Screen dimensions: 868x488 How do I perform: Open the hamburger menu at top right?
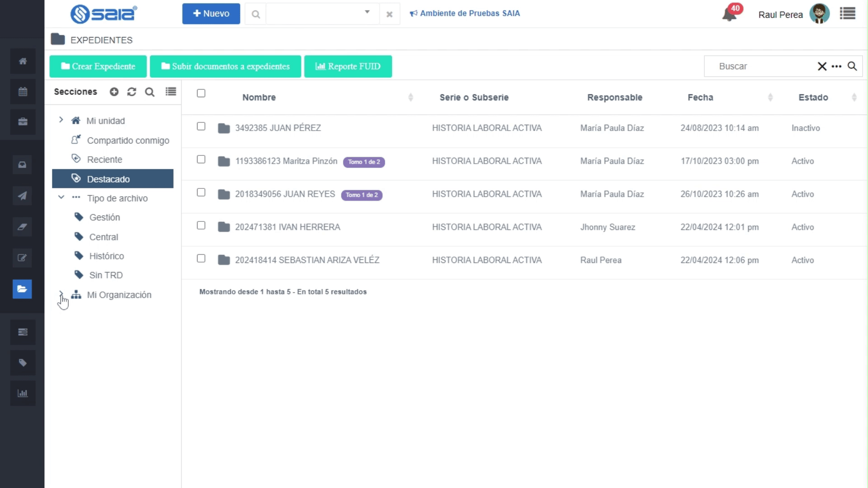point(847,14)
